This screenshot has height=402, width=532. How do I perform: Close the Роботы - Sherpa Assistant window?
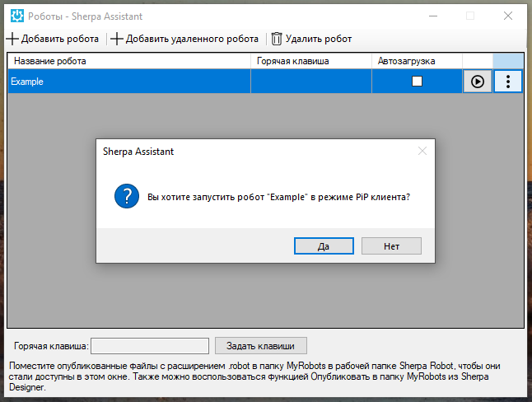[509, 15]
